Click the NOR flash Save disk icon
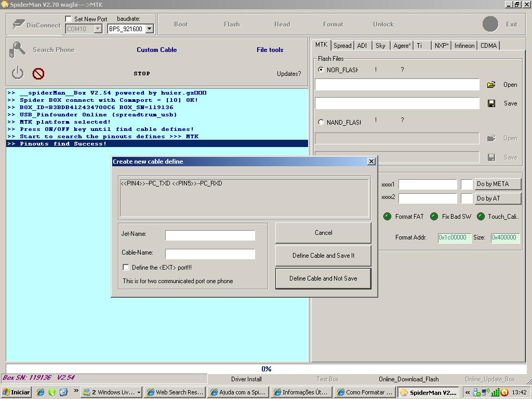Screen dimensions: 532x399 point(491,103)
